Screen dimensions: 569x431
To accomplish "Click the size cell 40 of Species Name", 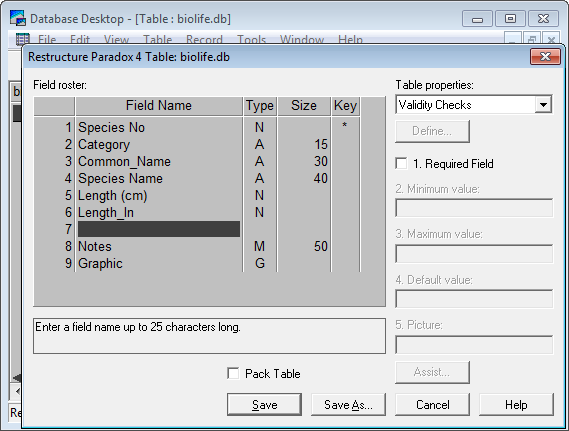I will (x=321, y=178).
